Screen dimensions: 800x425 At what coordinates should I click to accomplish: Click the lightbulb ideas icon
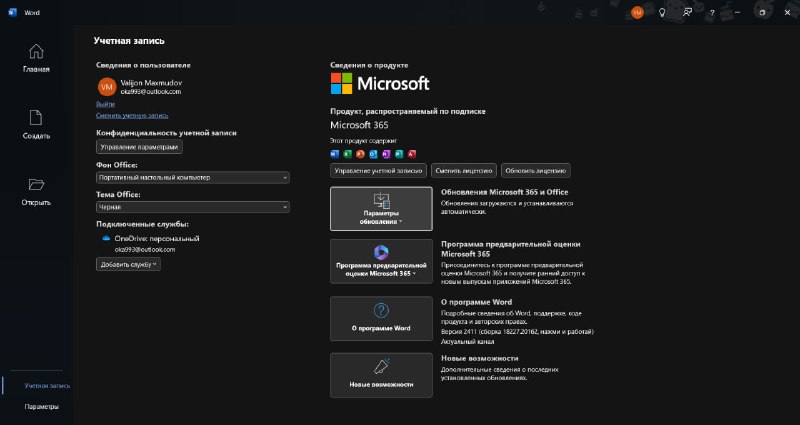tap(662, 13)
